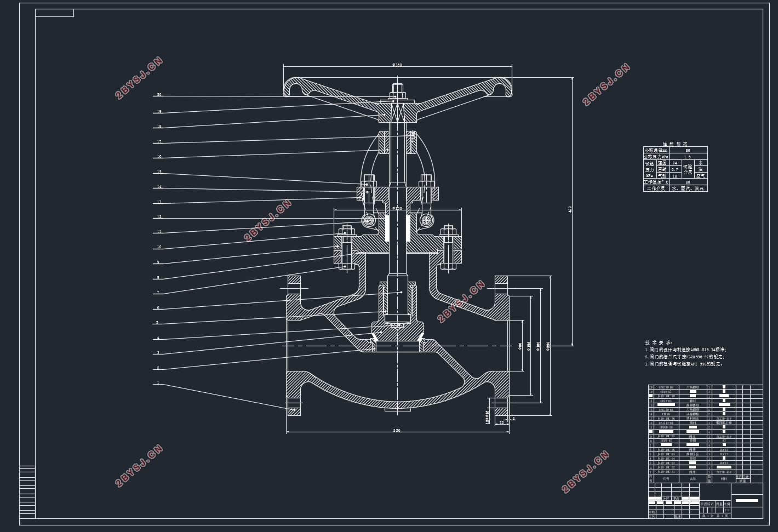Select the 1.6 nominal pressure value
The width and height of the screenshot is (778, 532).
688,157
